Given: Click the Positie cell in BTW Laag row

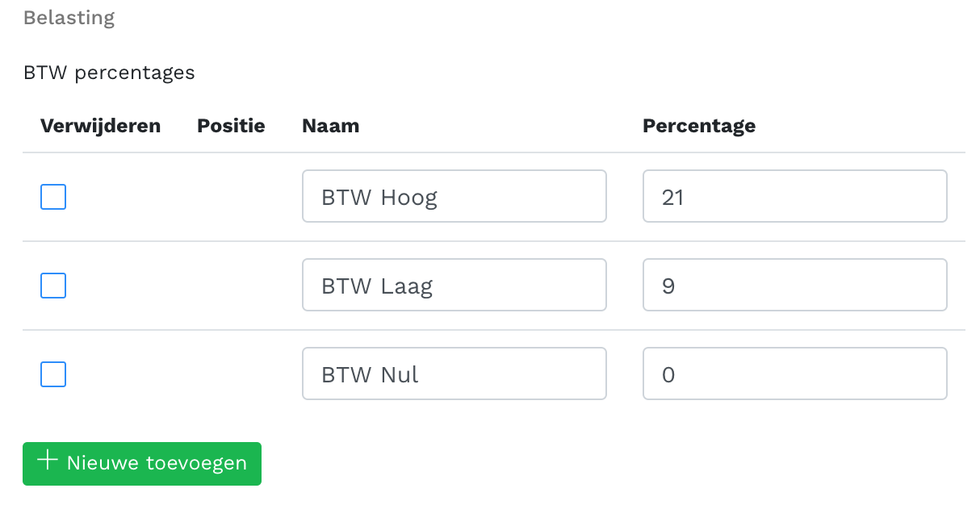Looking at the screenshot, I should point(231,286).
